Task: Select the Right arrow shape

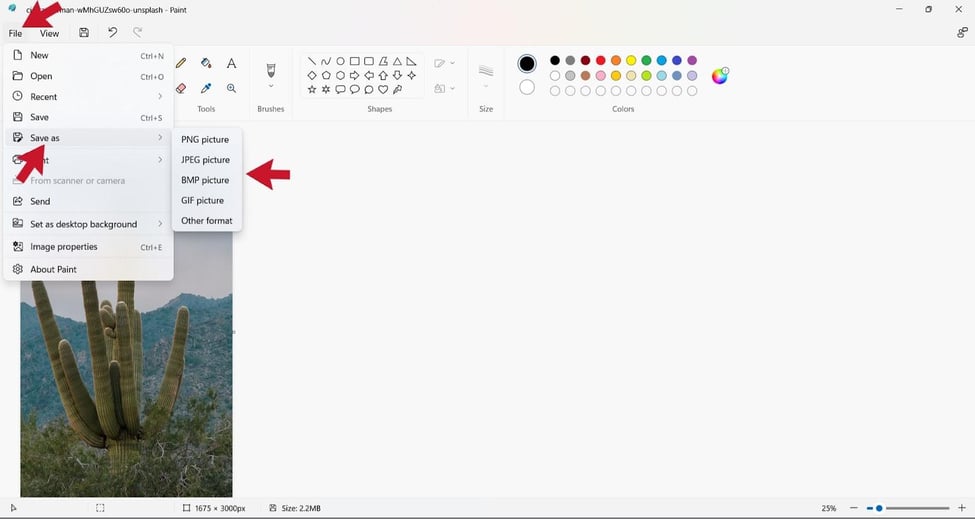Action: [354, 75]
